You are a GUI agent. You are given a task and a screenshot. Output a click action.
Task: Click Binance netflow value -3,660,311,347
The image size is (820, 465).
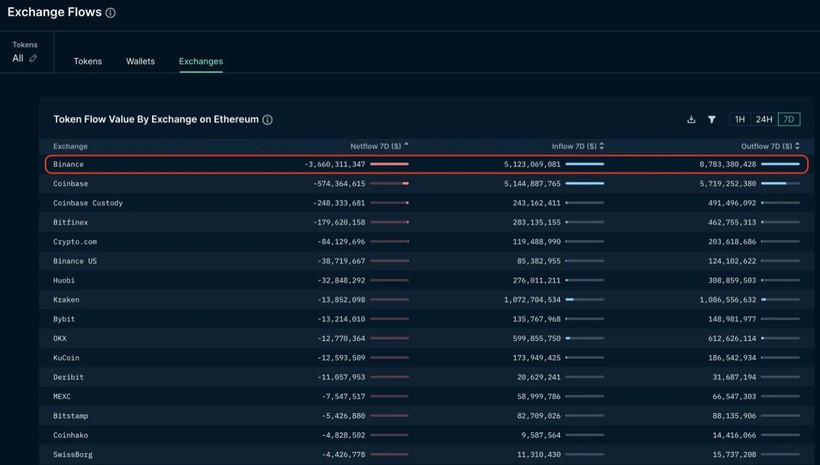coord(335,164)
